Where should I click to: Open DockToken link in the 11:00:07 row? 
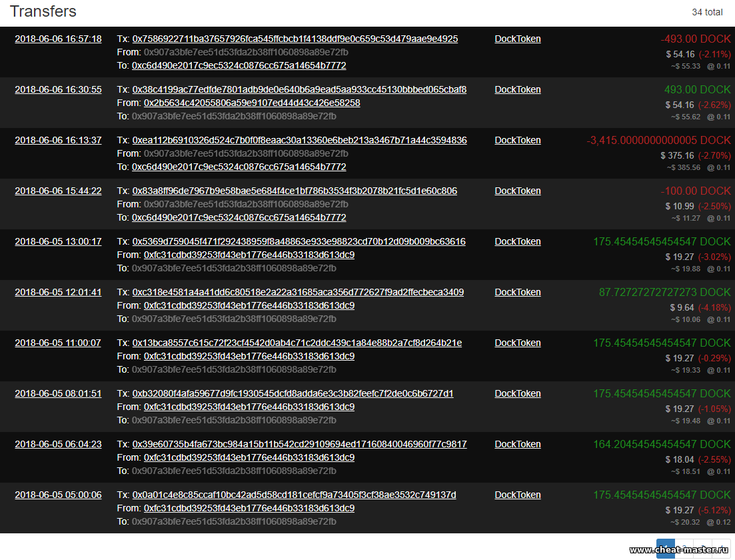(517, 343)
